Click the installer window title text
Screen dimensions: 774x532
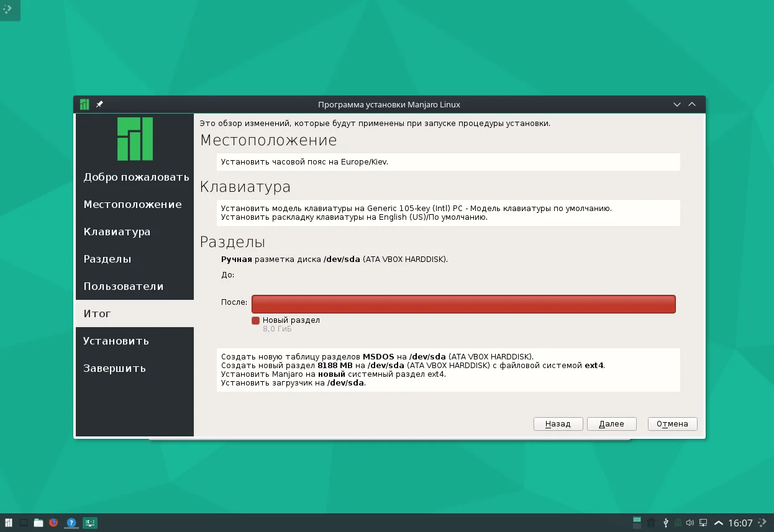coord(389,104)
